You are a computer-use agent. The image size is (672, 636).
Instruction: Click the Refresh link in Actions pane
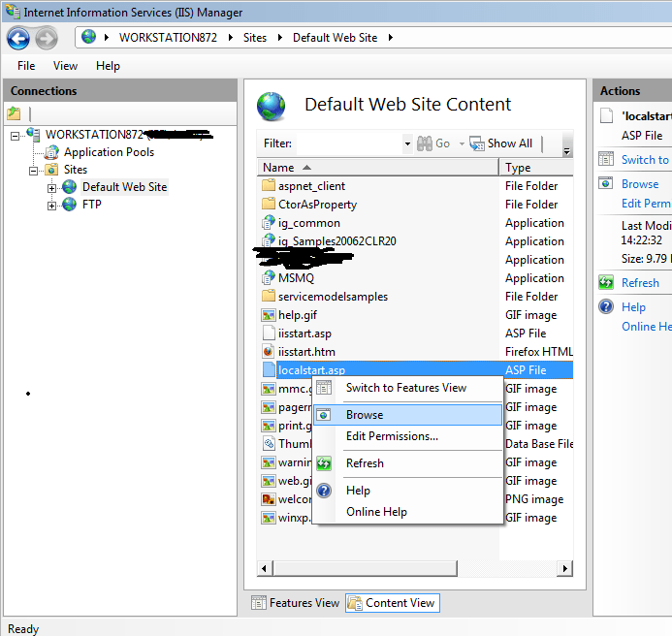coord(640,283)
